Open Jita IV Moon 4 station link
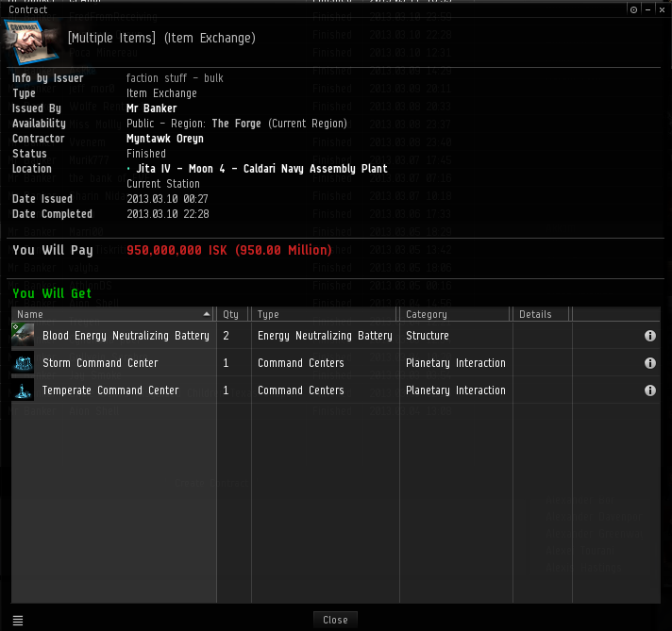Viewport: 672px width, 631px height. coord(261,169)
